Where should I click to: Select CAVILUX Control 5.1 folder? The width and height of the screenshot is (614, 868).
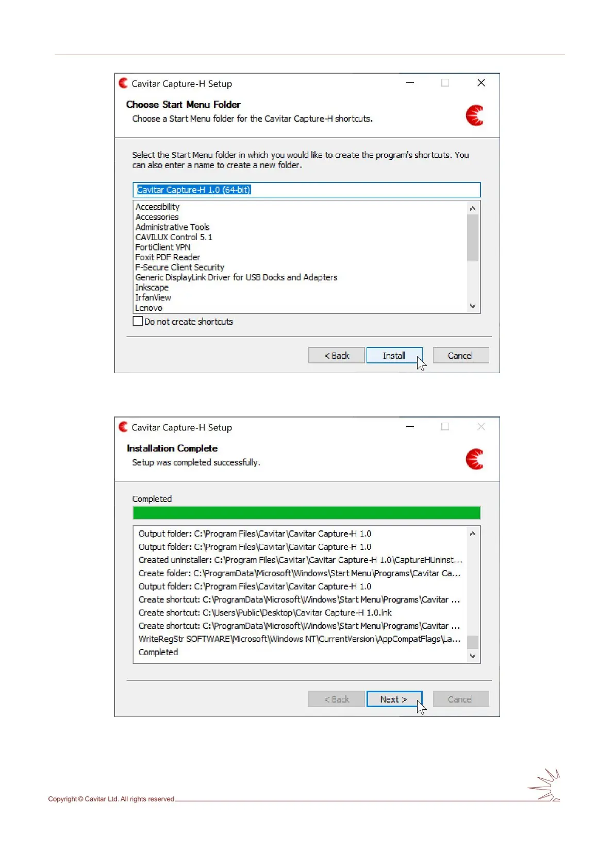pos(174,237)
